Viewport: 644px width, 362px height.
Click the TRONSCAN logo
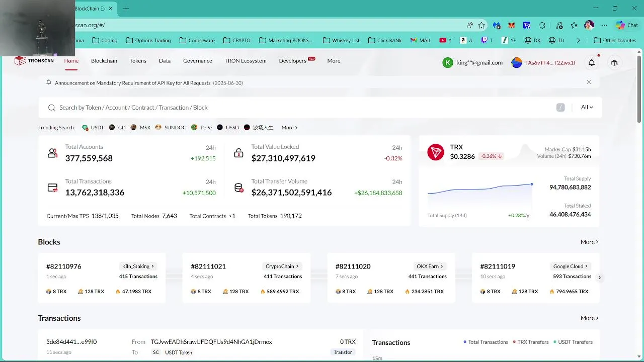pyautogui.click(x=34, y=61)
